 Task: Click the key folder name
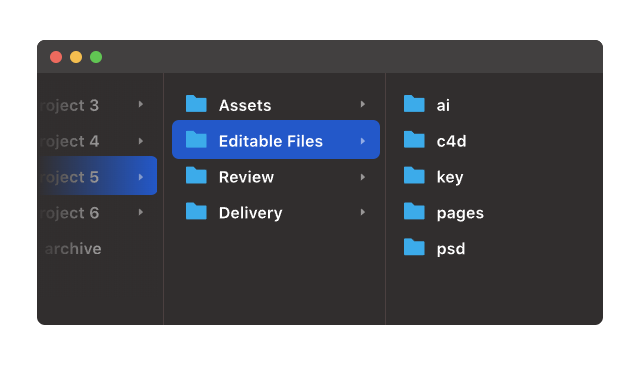[x=450, y=177]
